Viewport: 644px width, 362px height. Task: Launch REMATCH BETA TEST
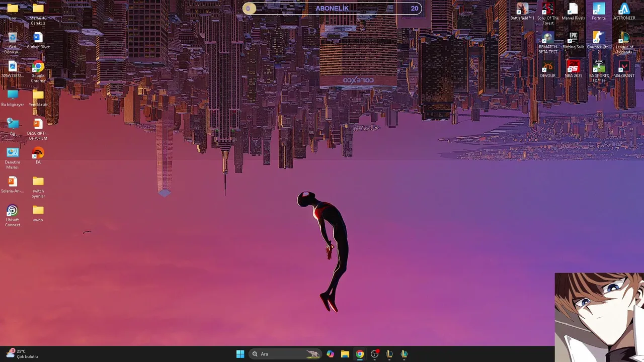(548, 43)
